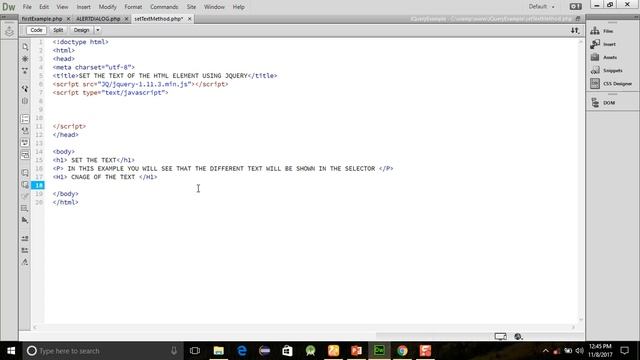
Task: Open the Default workspace switcher
Action: 542,7
